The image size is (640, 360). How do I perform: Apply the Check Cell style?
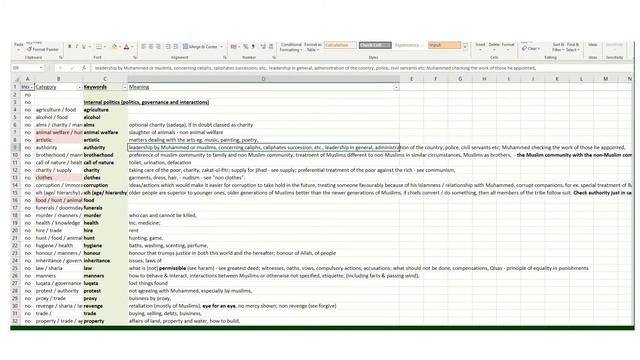pos(375,45)
